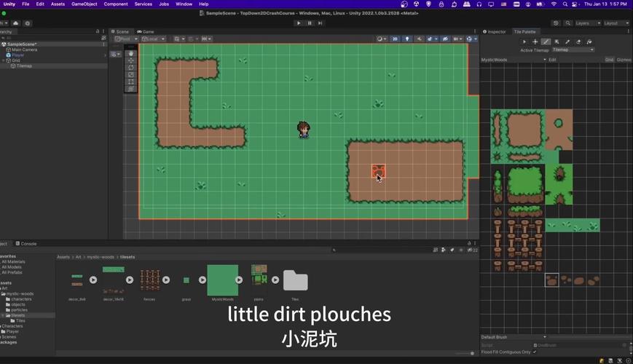Open the Window menu
Image resolution: width=633 pixels, height=364 pixels.
pyautogui.click(x=184, y=4)
